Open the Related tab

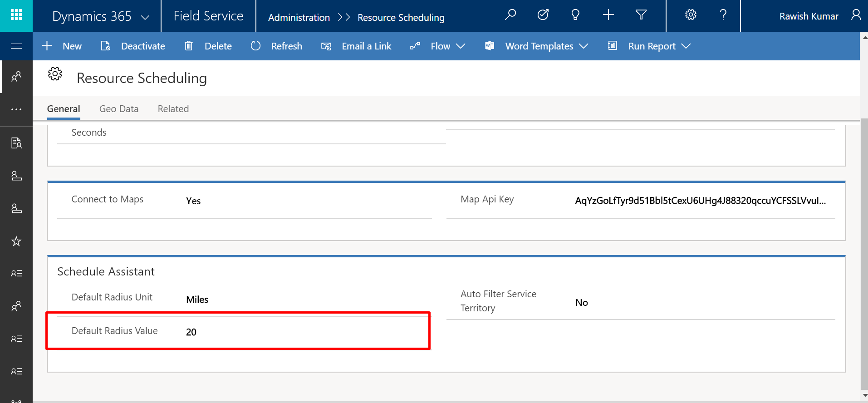[x=173, y=109]
